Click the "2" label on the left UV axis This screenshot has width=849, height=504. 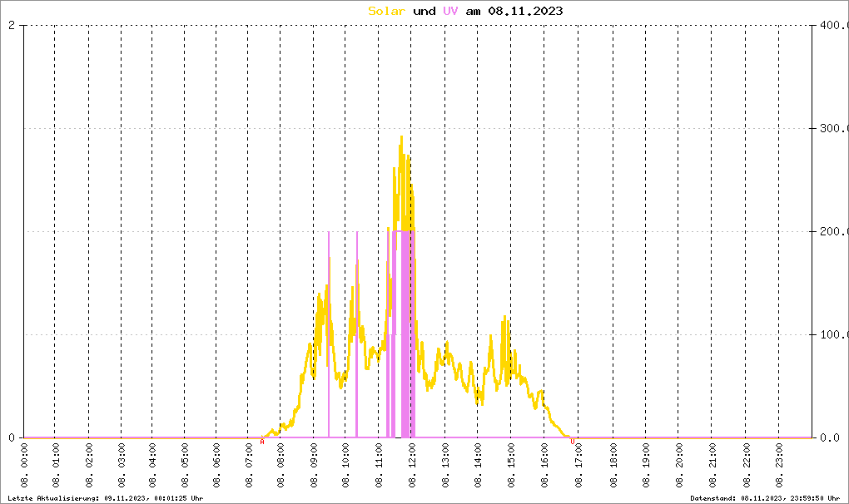point(12,26)
